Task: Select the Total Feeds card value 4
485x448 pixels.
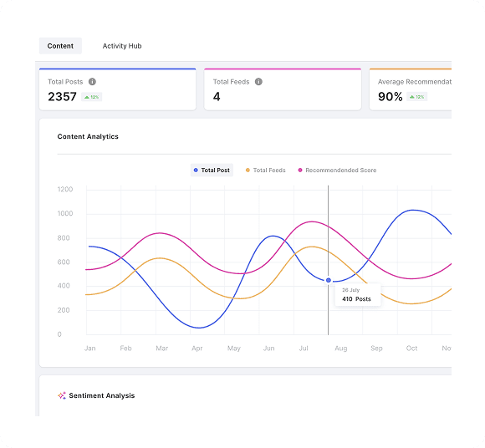Action: tap(217, 97)
